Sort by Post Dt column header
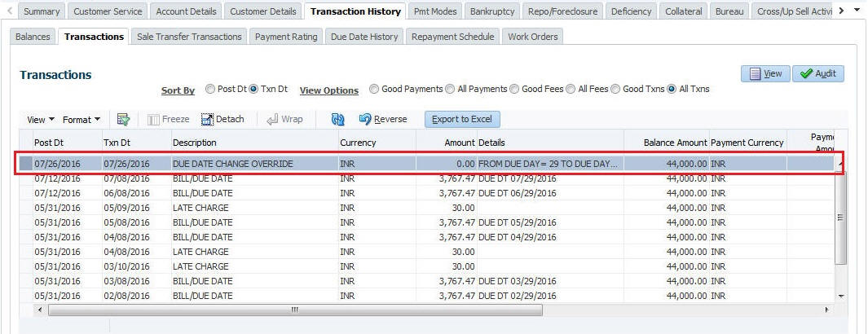 (x=68, y=143)
